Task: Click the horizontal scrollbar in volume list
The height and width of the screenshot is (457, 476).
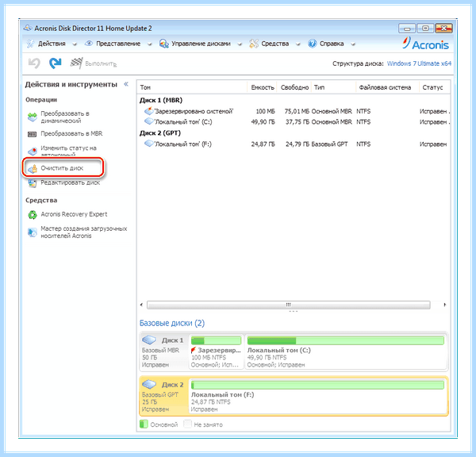Action: (289, 305)
